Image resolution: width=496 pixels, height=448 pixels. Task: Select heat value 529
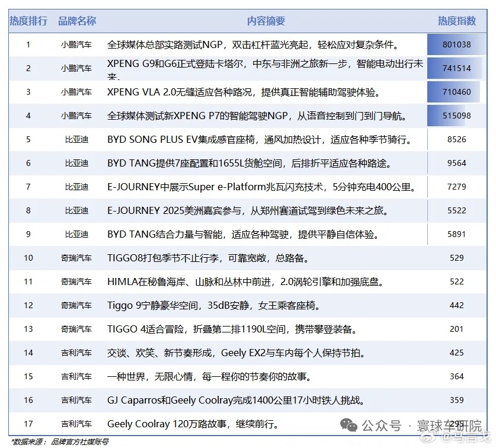pyautogui.click(x=457, y=258)
